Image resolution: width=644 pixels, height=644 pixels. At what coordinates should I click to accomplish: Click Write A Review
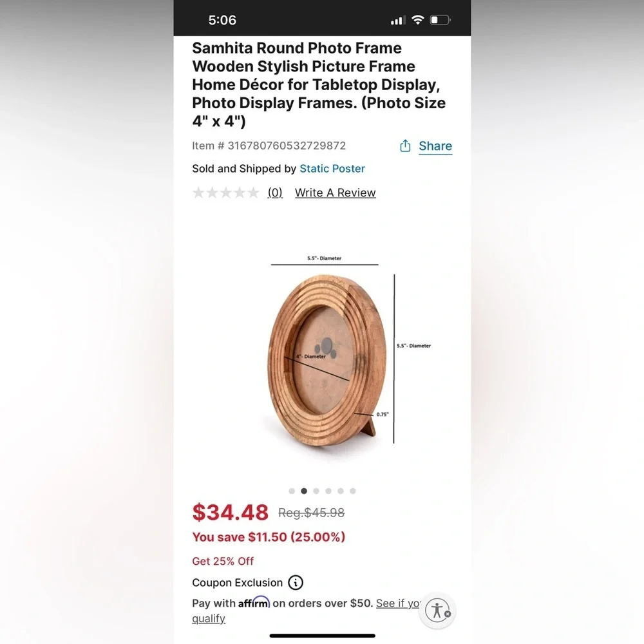pos(335,193)
